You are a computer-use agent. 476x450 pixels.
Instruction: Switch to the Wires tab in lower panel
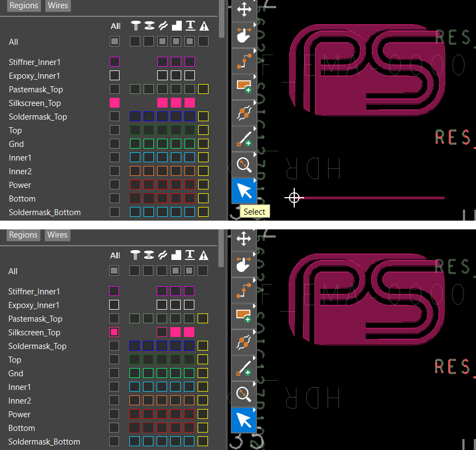tap(57, 235)
